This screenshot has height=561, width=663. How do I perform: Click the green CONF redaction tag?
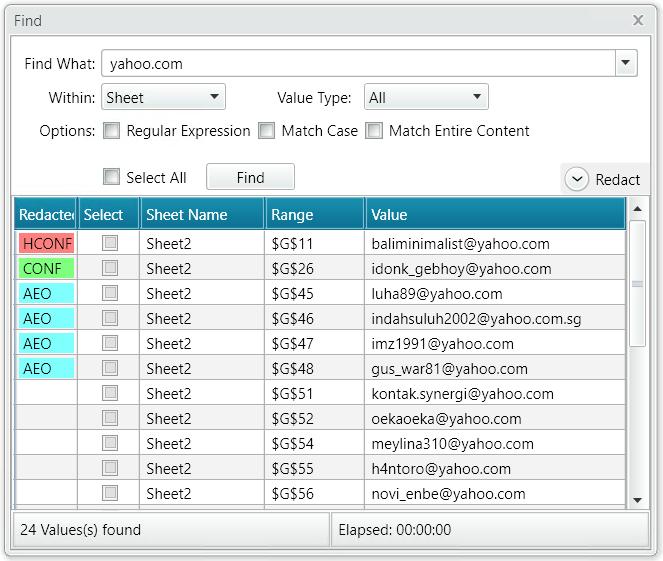tap(47, 268)
